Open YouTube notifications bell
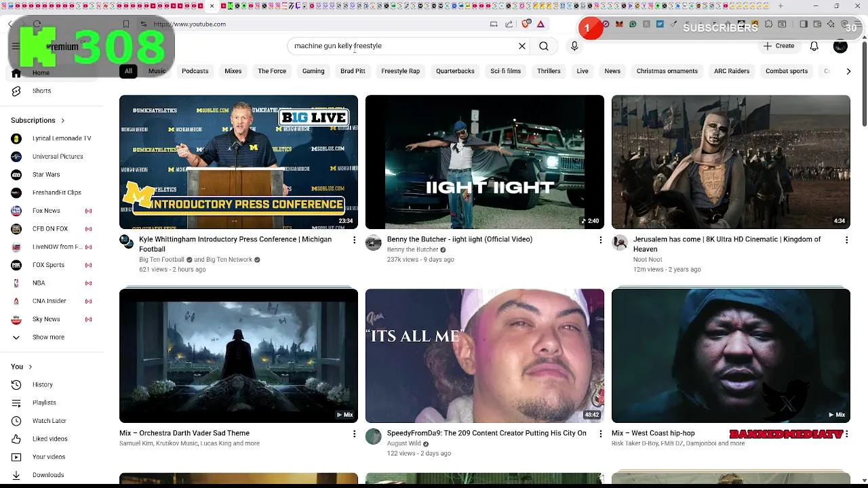868x488 pixels. click(x=814, y=46)
